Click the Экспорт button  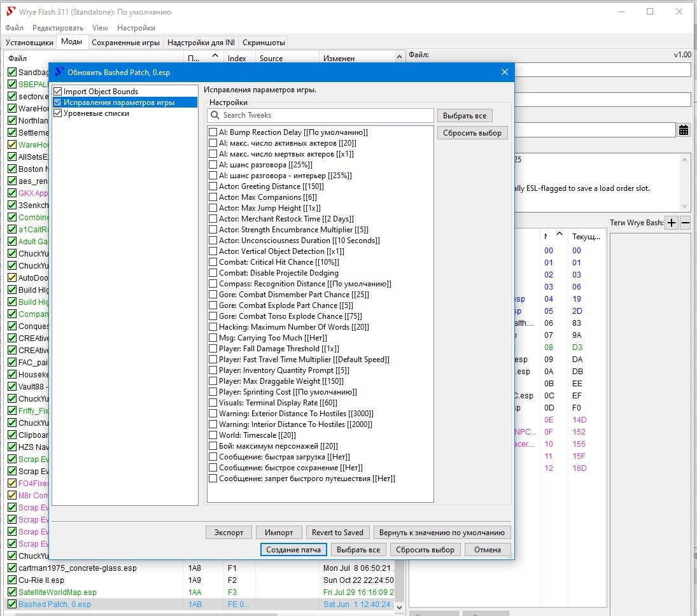tap(229, 533)
